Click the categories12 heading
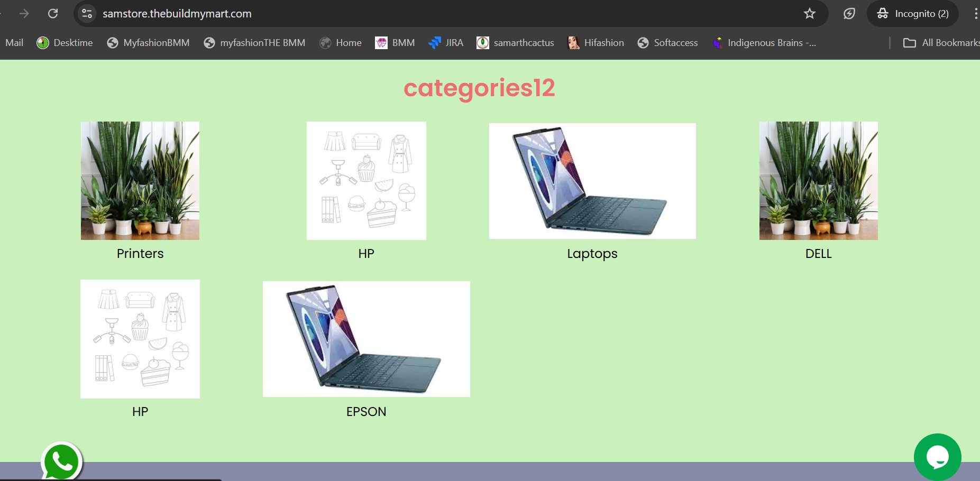 pos(479,88)
